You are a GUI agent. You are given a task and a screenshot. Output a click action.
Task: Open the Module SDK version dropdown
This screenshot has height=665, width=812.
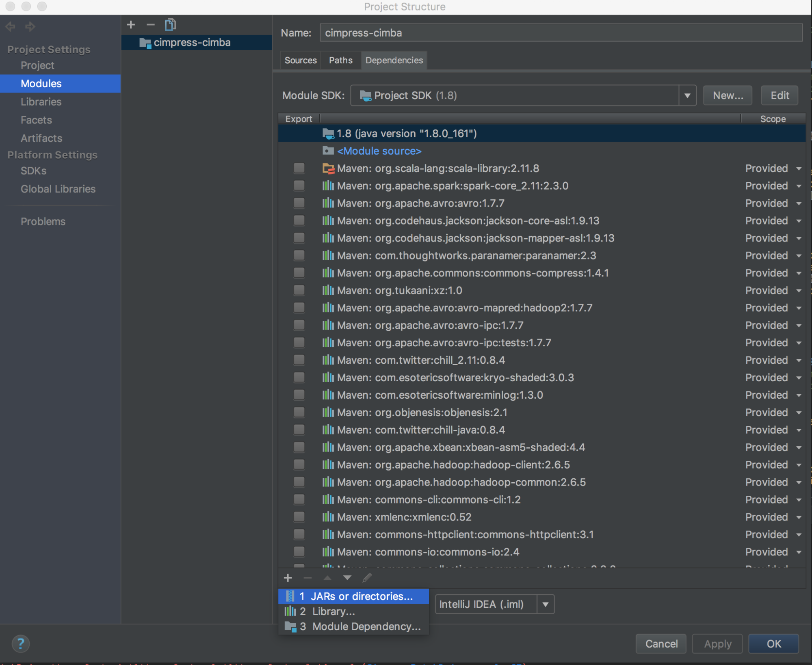pyautogui.click(x=688, y=95)
